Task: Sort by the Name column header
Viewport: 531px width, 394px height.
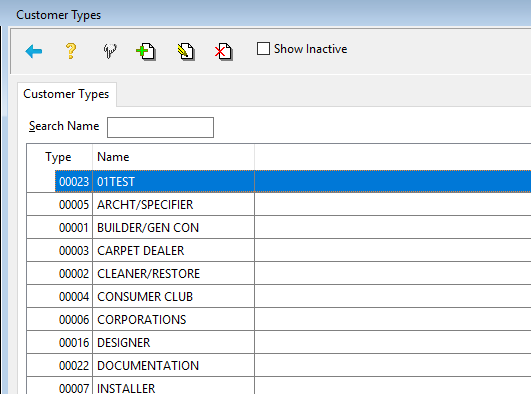Action: 173,157
